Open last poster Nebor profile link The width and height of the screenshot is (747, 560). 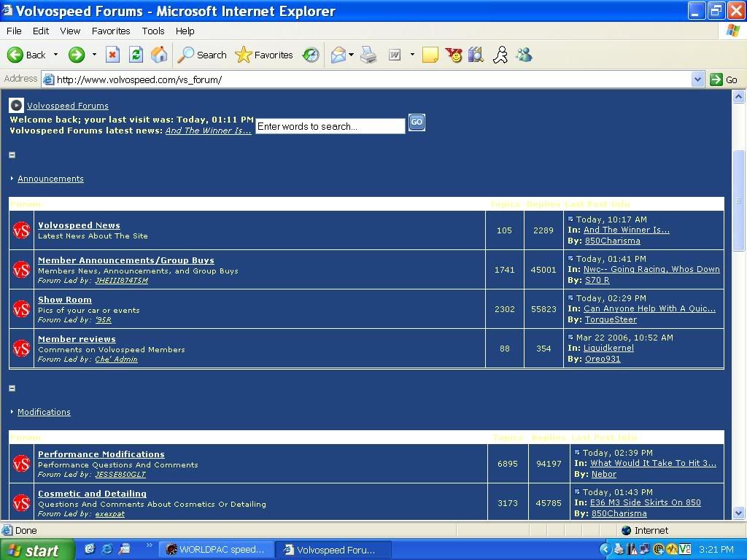603,474
